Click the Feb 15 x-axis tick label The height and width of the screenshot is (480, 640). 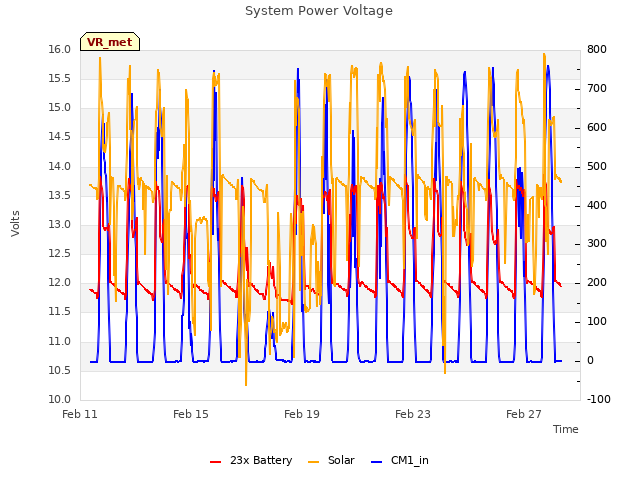tap(191, 414)
